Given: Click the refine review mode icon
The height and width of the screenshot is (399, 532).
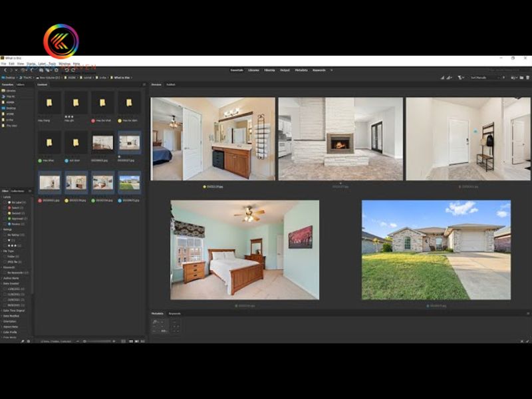Looking at the screenshot, I should click(48, 70).
